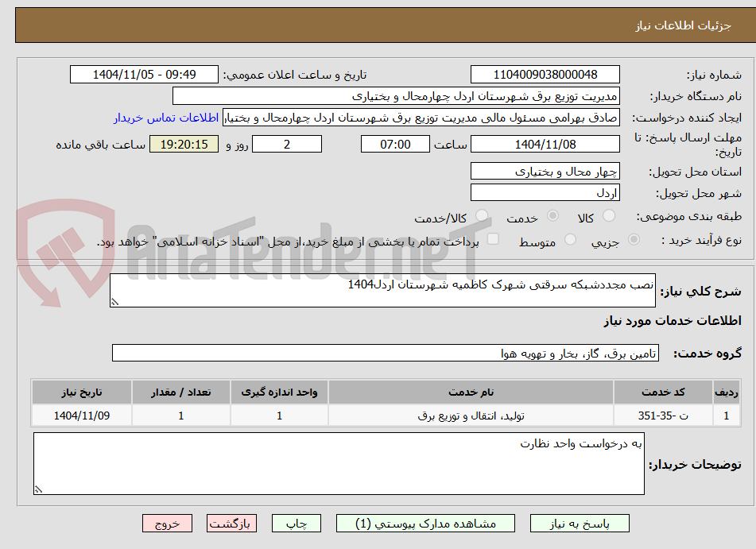Click service code cell ت -35-351
Image resolution: width=756 pixels, height=549 pixels.
pyautogui.click(x=663, y=416)
